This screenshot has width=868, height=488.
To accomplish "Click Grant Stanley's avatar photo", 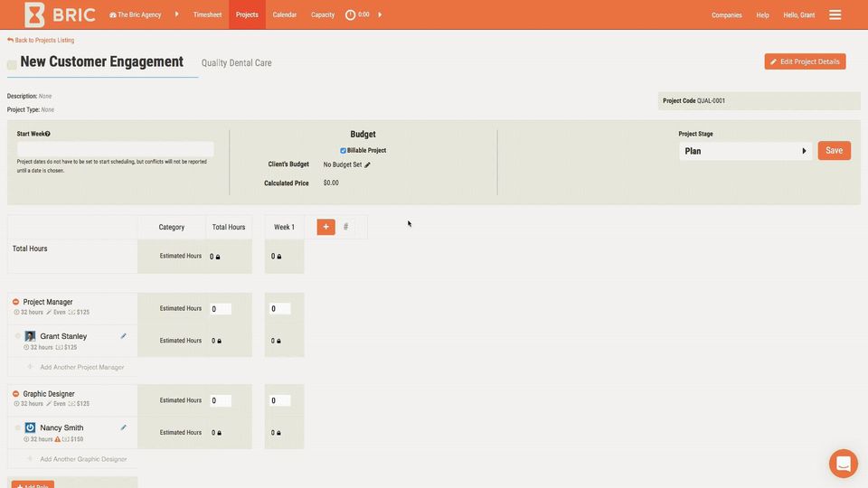I will pos(31,336).
